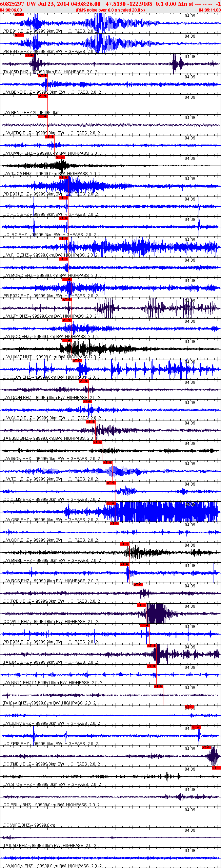Select the UW.GBS.EHZ station label
This screenshot has width=221, height=868.
[x=51, y=520]
